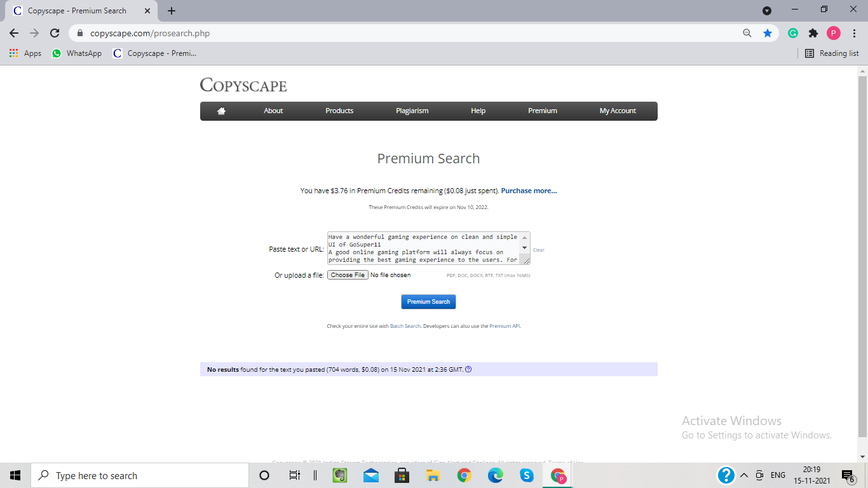This screenshot has height=488, width=868.
Task: Click the text area resize handle
Action: coord(525,260)
